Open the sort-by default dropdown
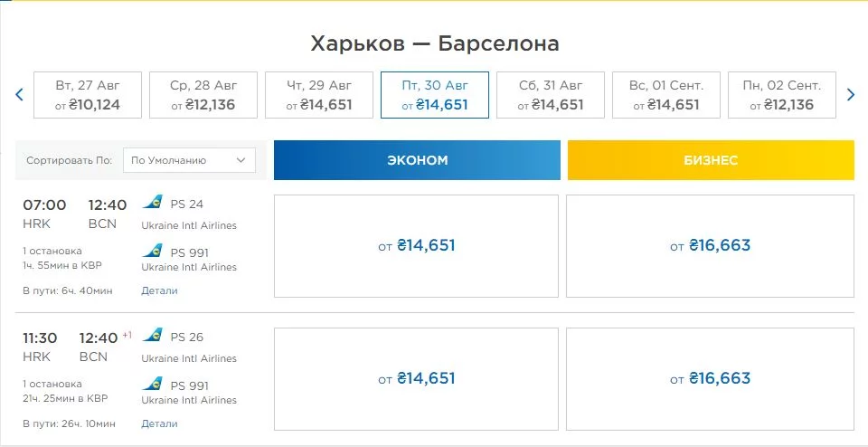The height and width of the screenshot is (447, 868). (189, 160)
